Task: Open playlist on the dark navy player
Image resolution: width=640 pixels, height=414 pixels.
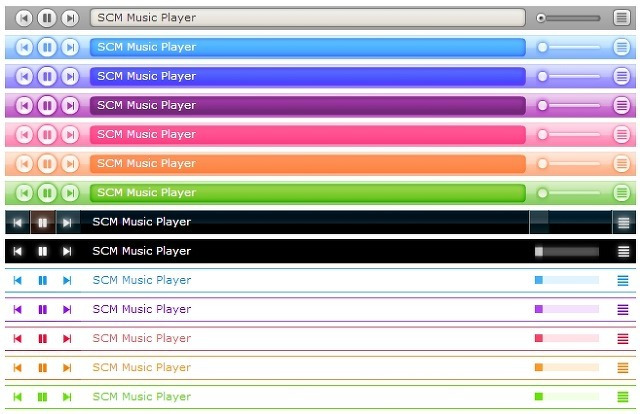Action: (624, 223)
